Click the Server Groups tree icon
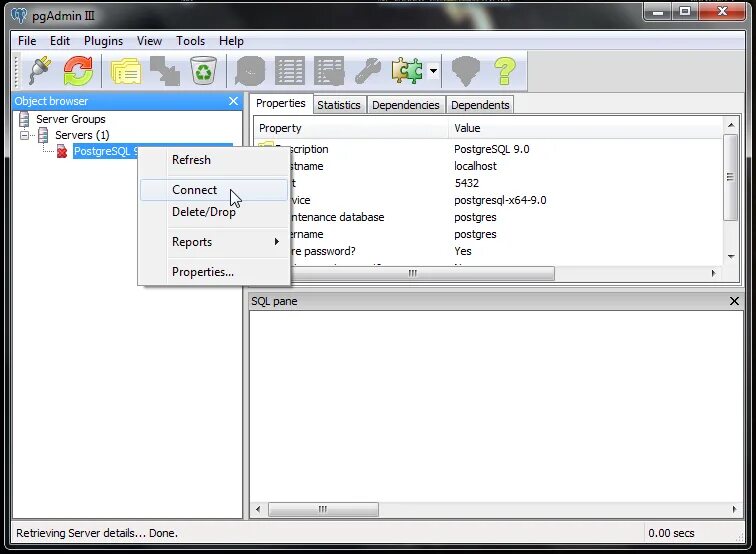 point(24,119)
